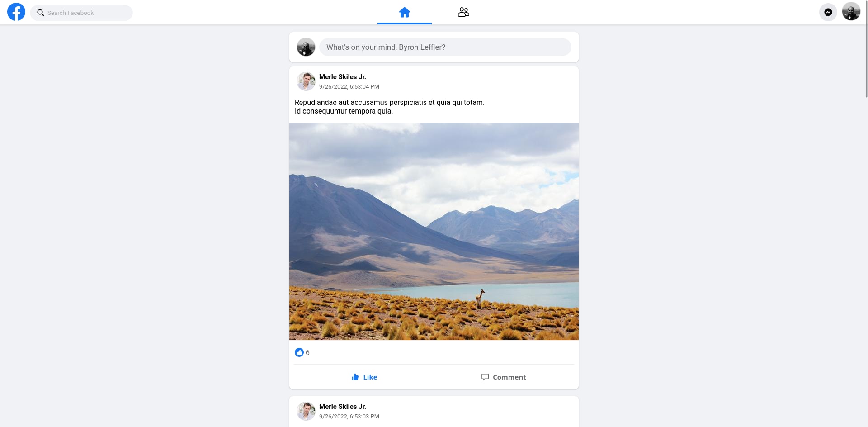
Task: Click the post text "Repudiandae aut accusamus"
Action: point(340,103)
